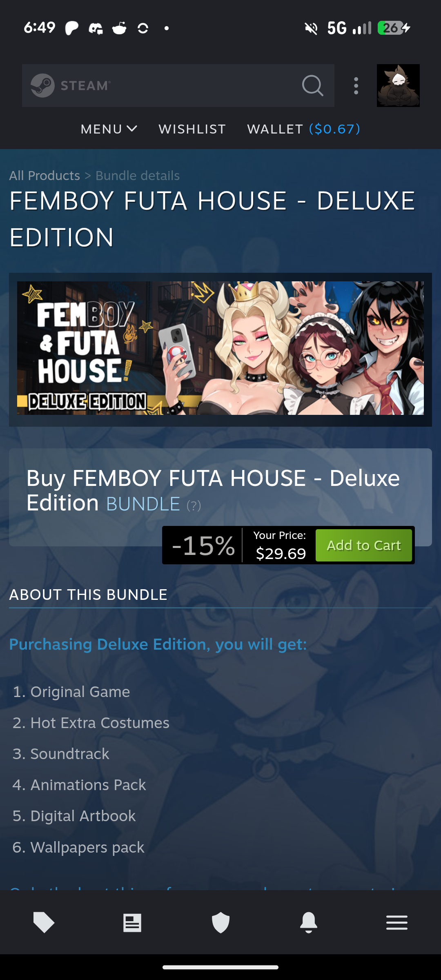Tap the MENU chevron arrow
Viewport: 441px width, 980px height.
coord(132,129)
